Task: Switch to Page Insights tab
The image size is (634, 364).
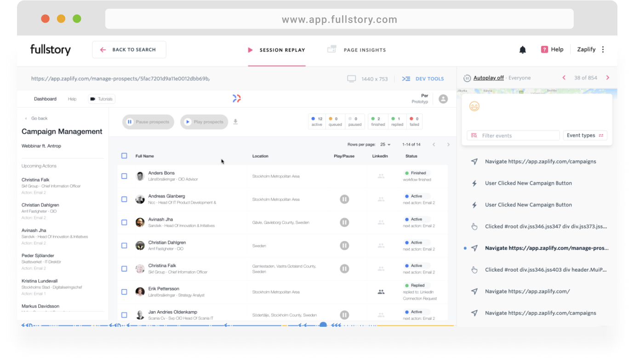Action: click(x=357, y=50)
